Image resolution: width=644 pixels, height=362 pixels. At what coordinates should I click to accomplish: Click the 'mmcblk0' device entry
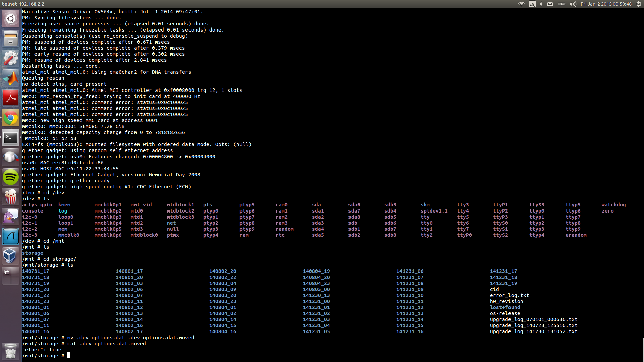point(69,235)
